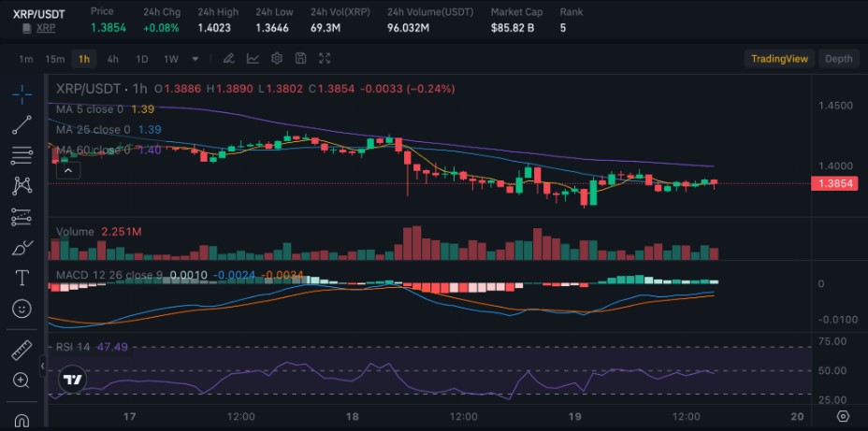Switch to the 4h timeframe

coord(113,59)
